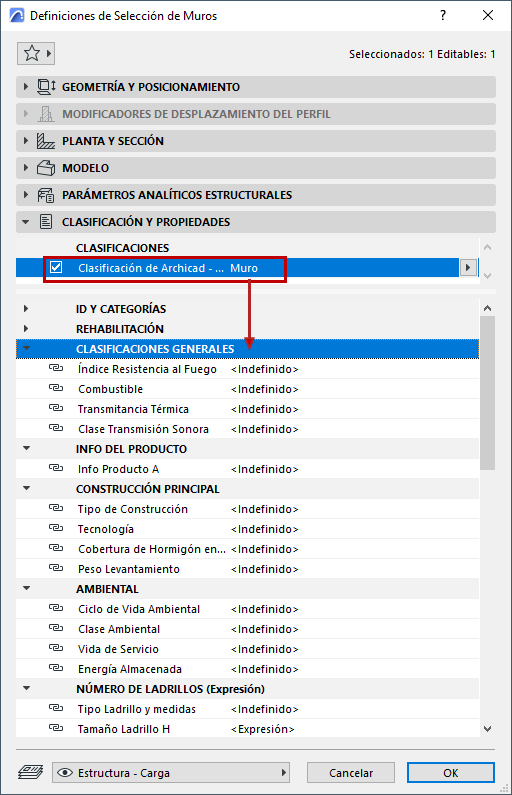Click the properties list scroll down arrow
512x795 pixels.
(x=487, y=729)
